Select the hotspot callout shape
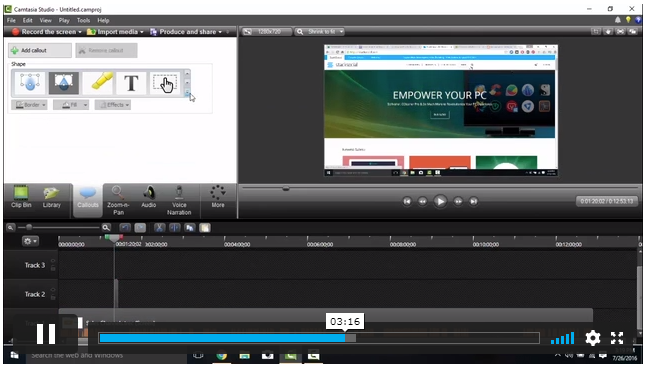This screenshot has height=365, width=645. click(165, 83)
